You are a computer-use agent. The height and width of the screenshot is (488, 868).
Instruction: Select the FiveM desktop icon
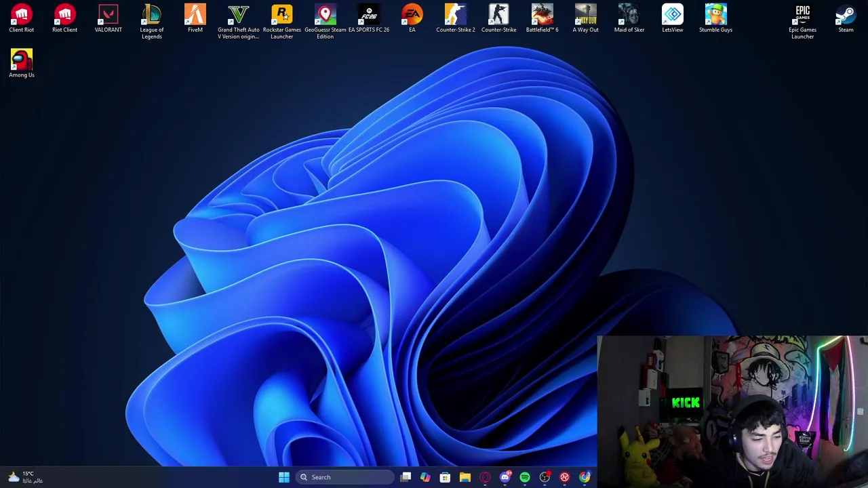pyautogui.click(x=195, y=18)
